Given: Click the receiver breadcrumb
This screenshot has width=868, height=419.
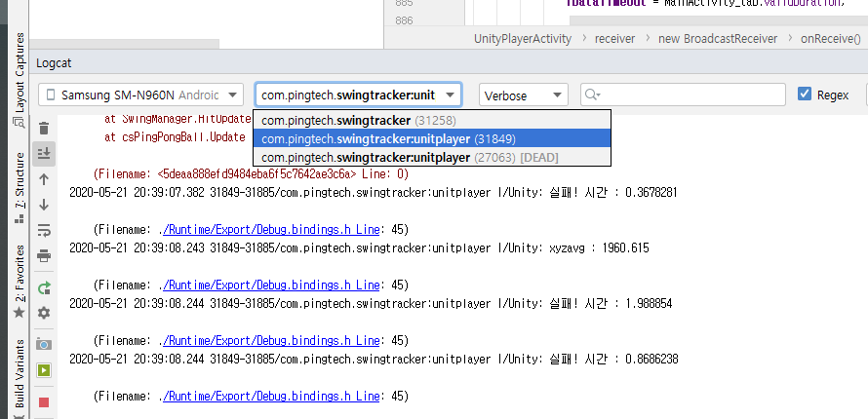Looking at the screenshot, I should pos(614,39).
